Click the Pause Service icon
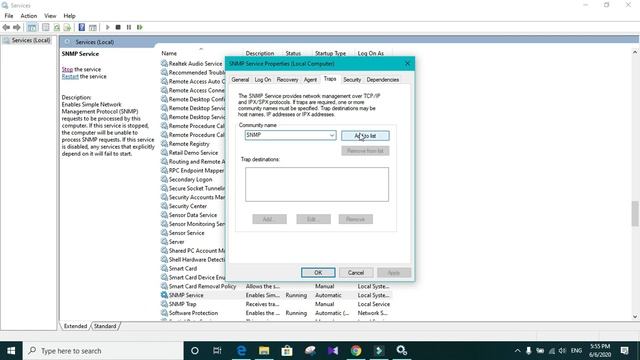 point(129,27)
